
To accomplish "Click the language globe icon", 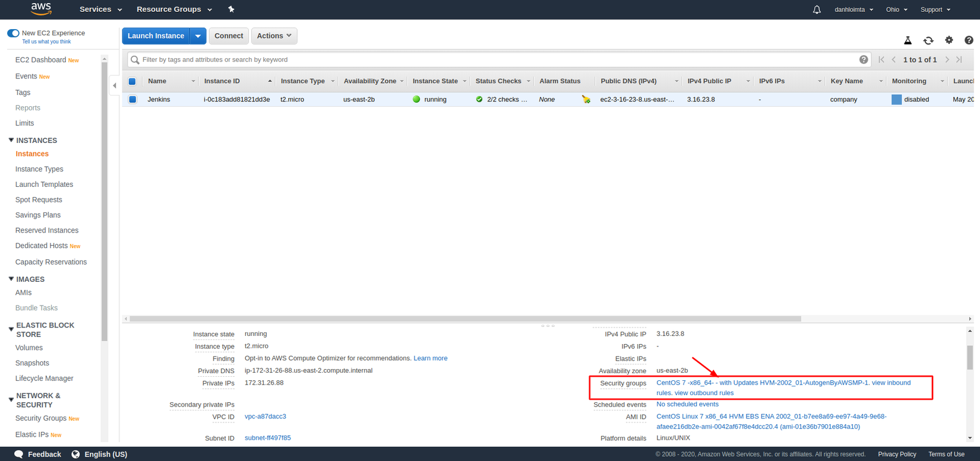I will pyautogui.click(x=75, y=454).
